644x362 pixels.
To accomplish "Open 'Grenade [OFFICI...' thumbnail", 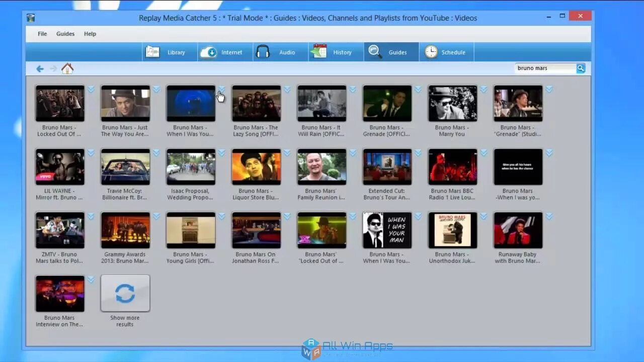I will coord(387,103).
